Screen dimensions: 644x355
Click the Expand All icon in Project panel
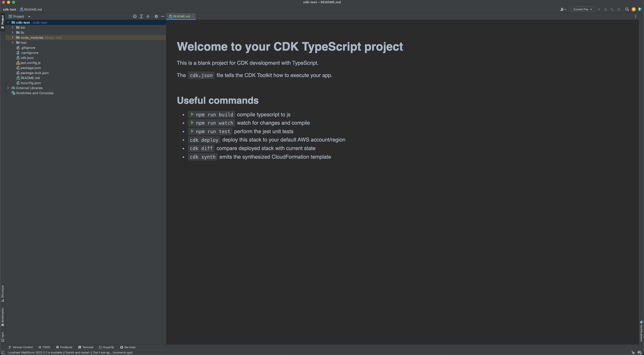tap(141, 16)
